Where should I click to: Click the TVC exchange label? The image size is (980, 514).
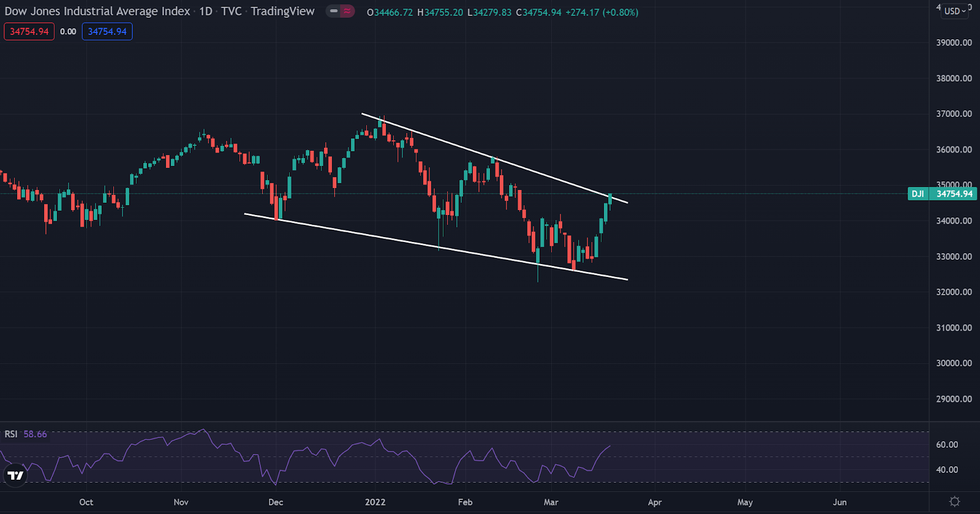[232, 11]
